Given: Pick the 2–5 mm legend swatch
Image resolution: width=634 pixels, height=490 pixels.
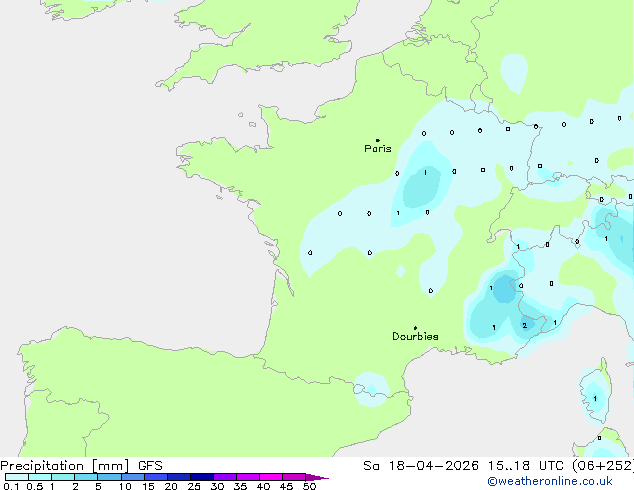Looking at the screenshot, I should pos(86,477).
